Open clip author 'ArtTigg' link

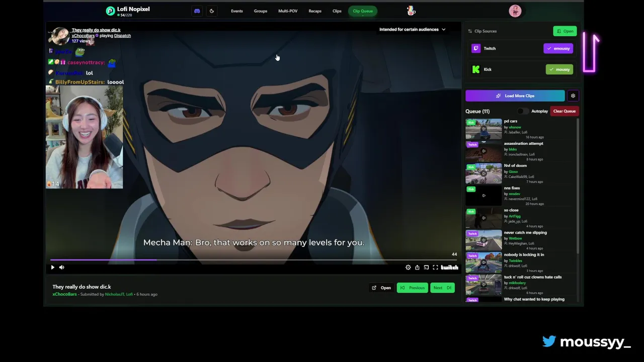(515, 216)
